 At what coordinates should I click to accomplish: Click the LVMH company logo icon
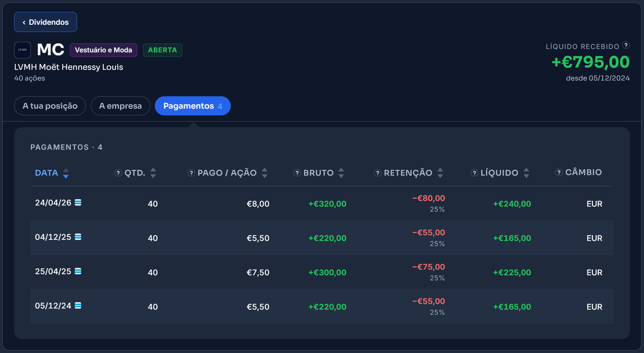[23, 50]
